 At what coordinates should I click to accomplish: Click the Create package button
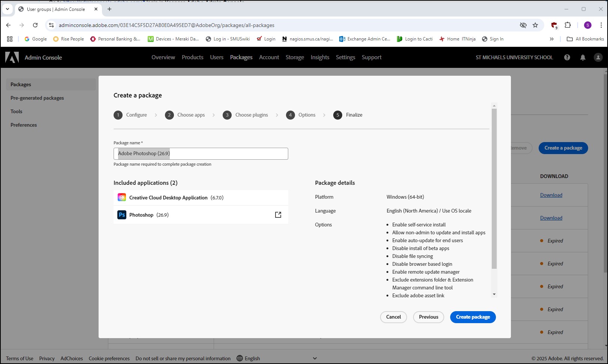[473, 317]
